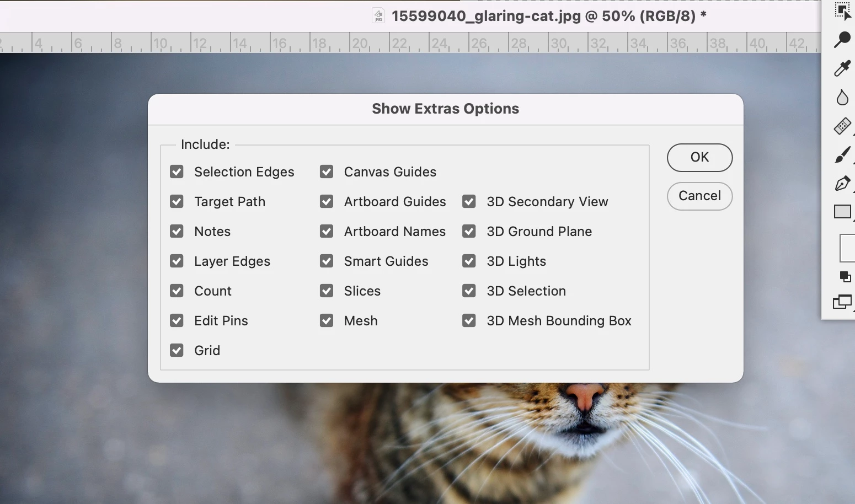This screenshot has height=504, width=855.
Task: Click the 'Show Extras Options' dialog title
Action: pyautogui.click(x=446, y=109)
